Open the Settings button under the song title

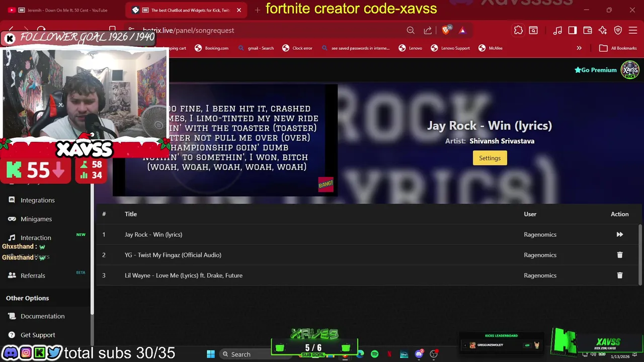pos(490,158)
